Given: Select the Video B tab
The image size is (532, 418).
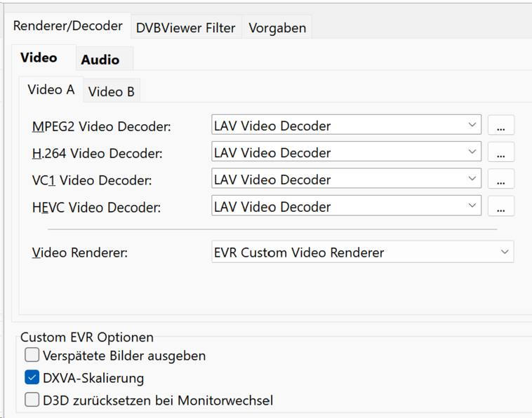Looking at the screenshot, I should (111, 91).
